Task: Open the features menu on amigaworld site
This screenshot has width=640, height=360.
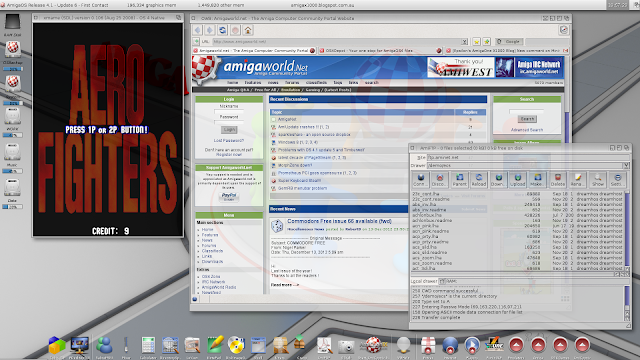Action: point(253,82)
